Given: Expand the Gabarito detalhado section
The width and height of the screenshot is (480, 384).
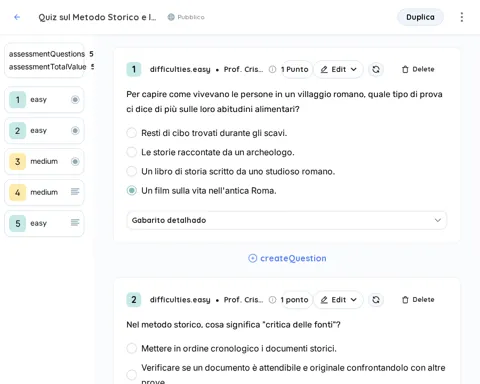Looking at the screenshot, I should [286, 220].
